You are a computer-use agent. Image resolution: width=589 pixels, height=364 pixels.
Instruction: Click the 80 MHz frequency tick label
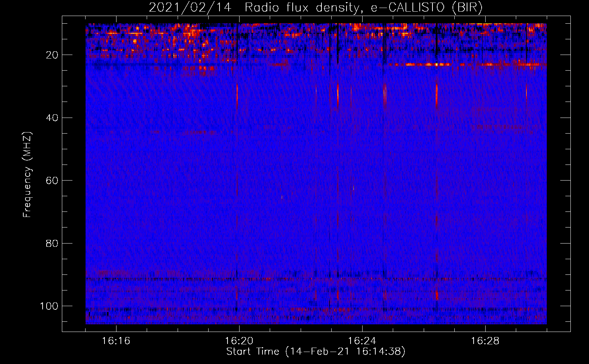(x=52, y=243)
